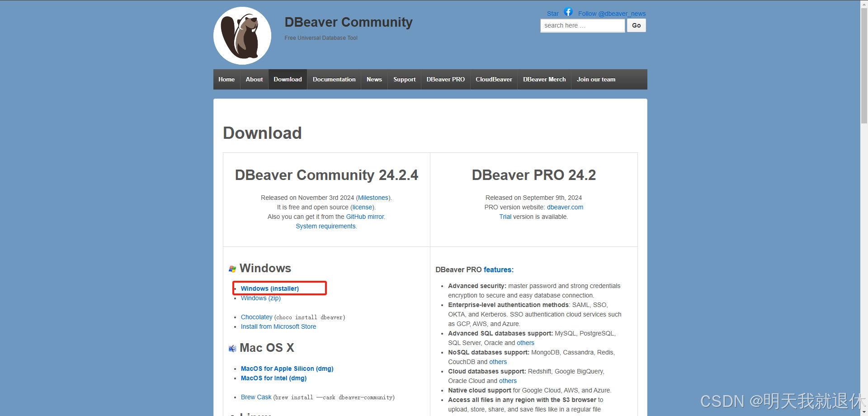This screenshot has width=868, height=416.
Task: Click the DBeaver PRO 24.2 heading
Action: coord(534,175)
